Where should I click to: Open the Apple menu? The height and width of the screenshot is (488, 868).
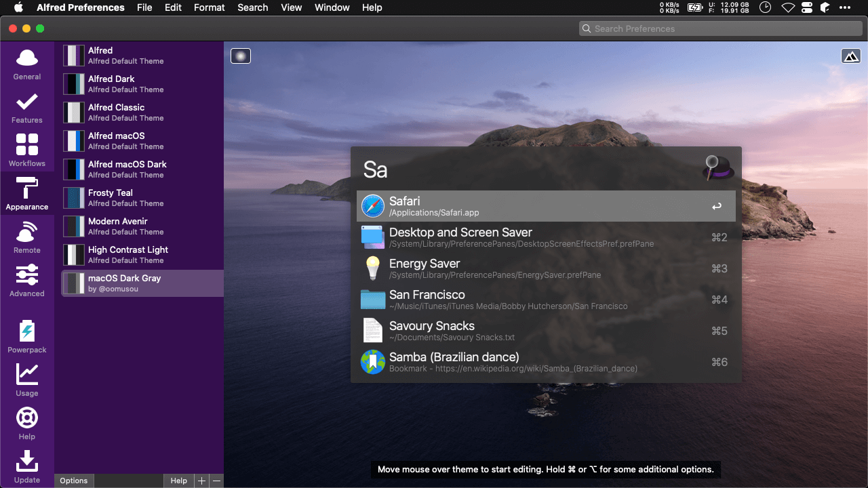click(18, 7)
